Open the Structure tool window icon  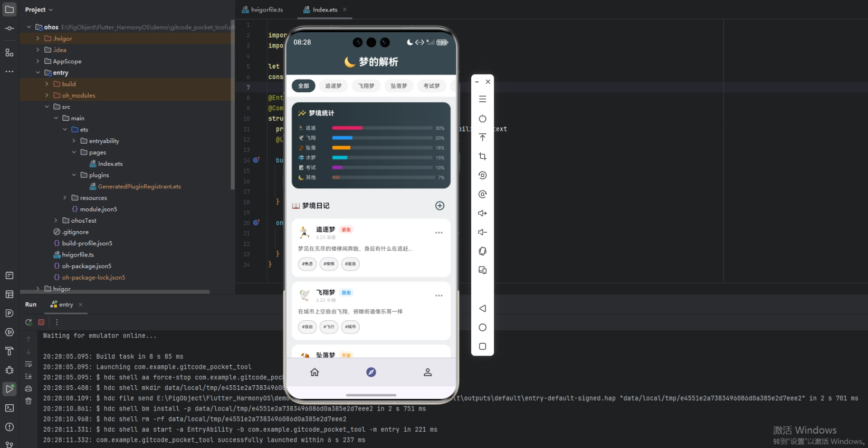pyautogui.click(x=9, y=53)
